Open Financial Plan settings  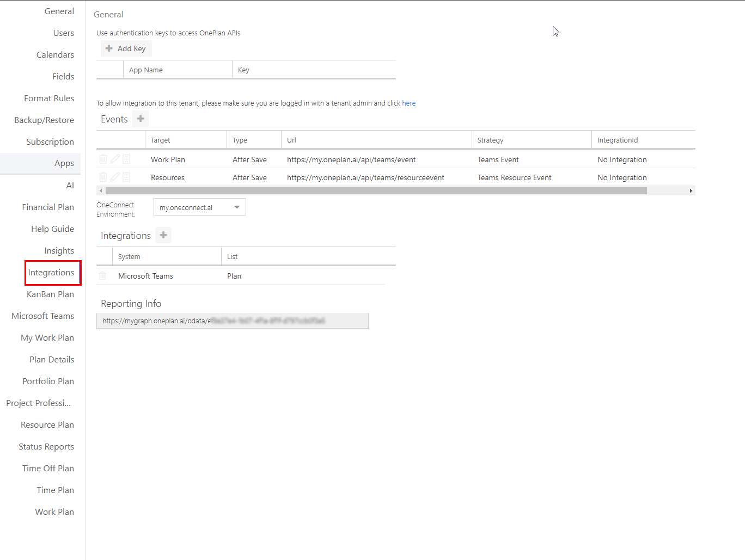pyautogui.click(x=48, y=207)
